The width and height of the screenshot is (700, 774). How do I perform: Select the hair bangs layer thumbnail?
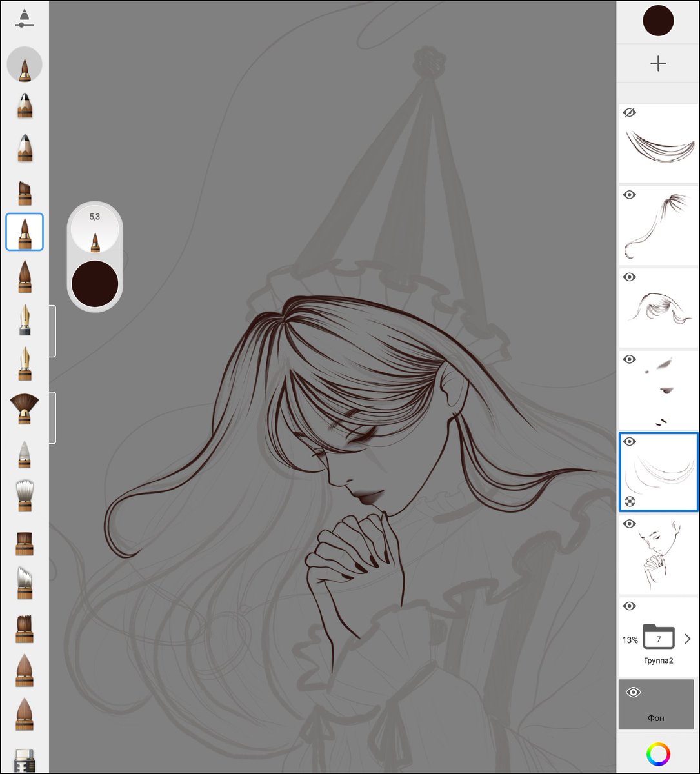click(658, 308)
